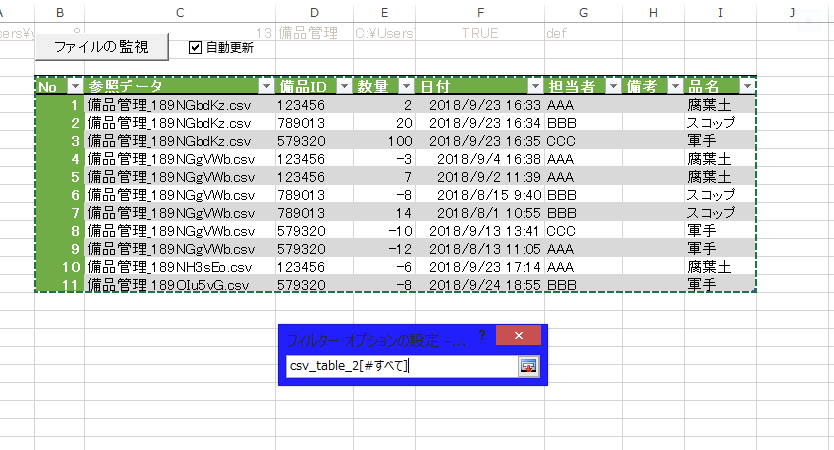Open the 備考 column filter dropdown
This screenshot has height=450, width=834.
click(x=674, y=86)
